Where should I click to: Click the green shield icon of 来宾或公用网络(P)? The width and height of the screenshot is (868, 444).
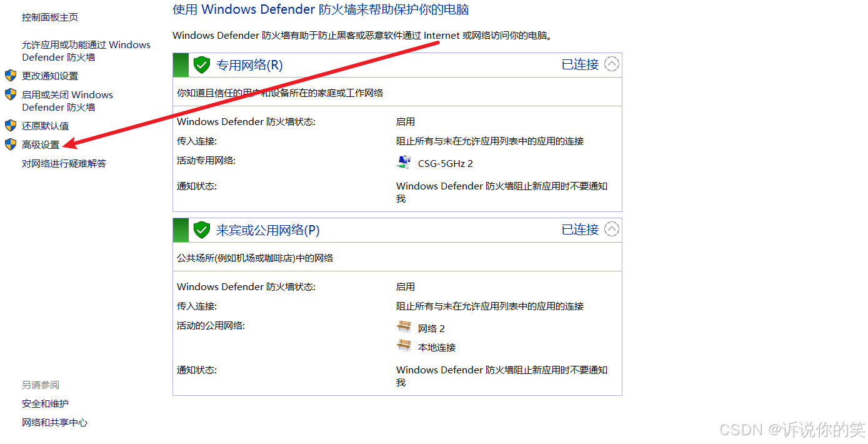pos(201,230)
